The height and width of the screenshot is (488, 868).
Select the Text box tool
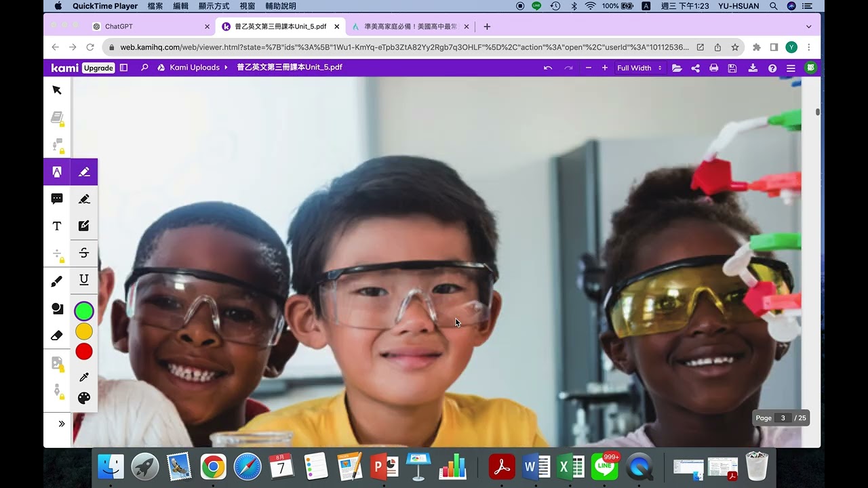click(57, 226)
